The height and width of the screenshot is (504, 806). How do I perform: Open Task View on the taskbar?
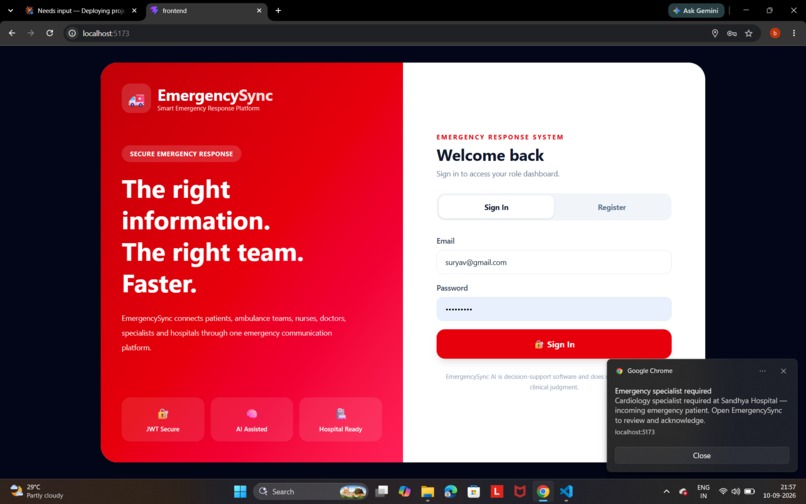tap(381, 492)
